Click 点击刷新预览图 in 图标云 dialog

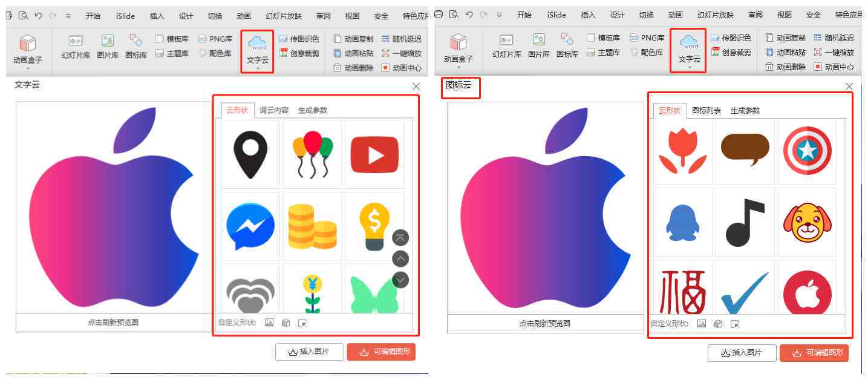(x=545, y=324)
